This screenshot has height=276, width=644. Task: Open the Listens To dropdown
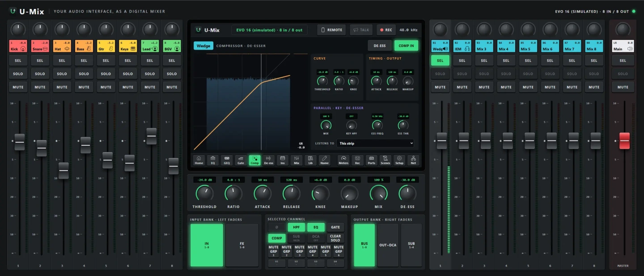click(376, 143)
